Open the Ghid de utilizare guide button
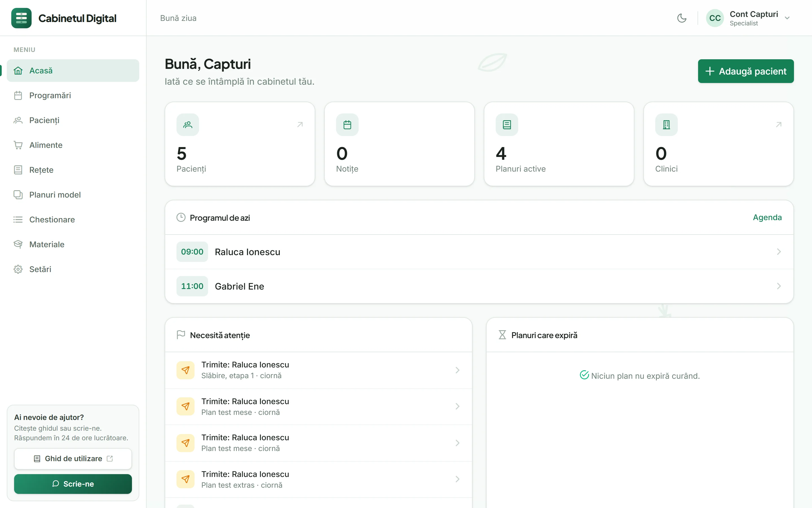Viewport: 812px width, 508px height. point(73,459)
